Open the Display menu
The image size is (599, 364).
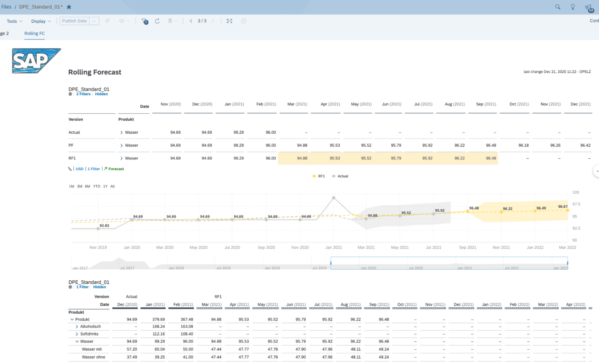pos(39,21)
